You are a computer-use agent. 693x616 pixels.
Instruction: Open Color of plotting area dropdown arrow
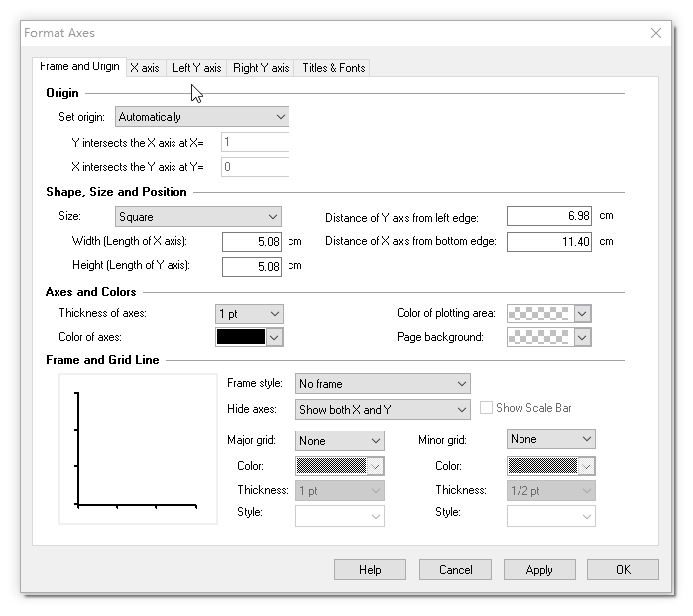[583, 313]
